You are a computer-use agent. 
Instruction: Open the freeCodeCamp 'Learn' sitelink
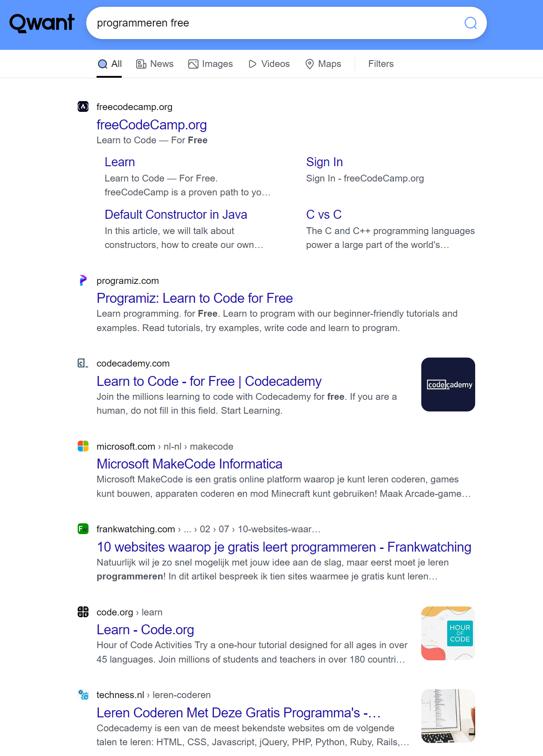pyautogui.click(x=120, y=162)
